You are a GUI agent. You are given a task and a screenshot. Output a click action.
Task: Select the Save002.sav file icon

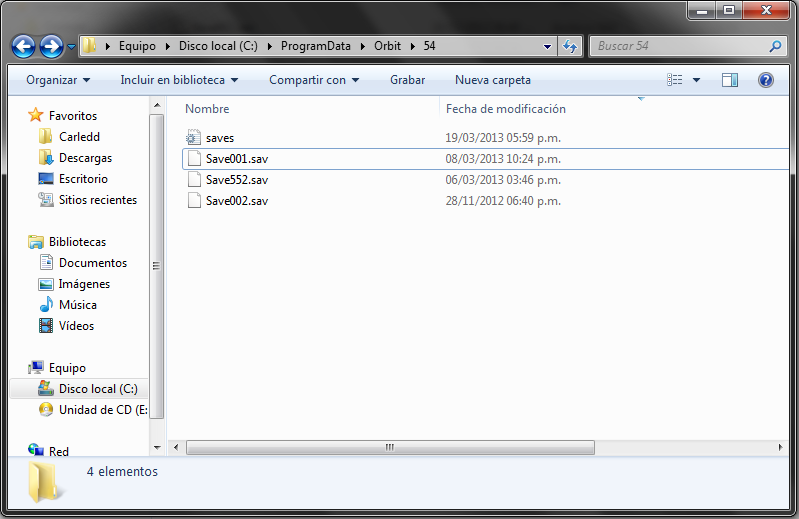tap(194, 200)
